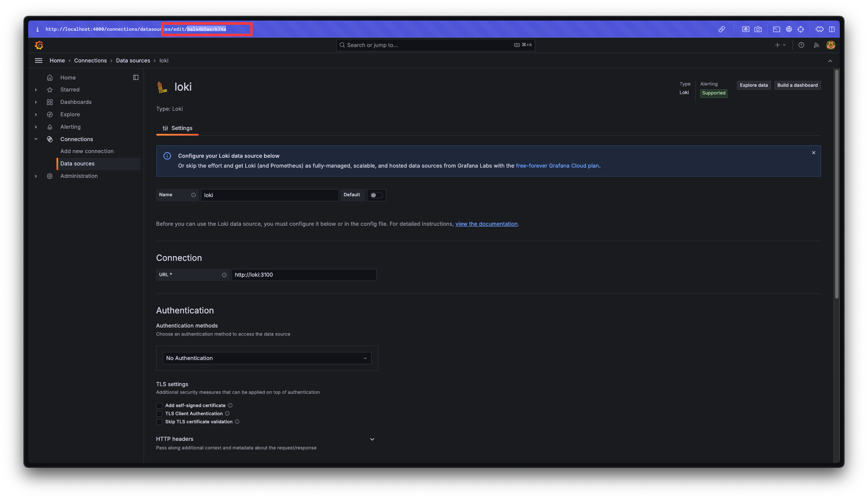This screenshot has height=499, width=868.
Task: Click the user avatar icon
Action: [x=830, y=45]
